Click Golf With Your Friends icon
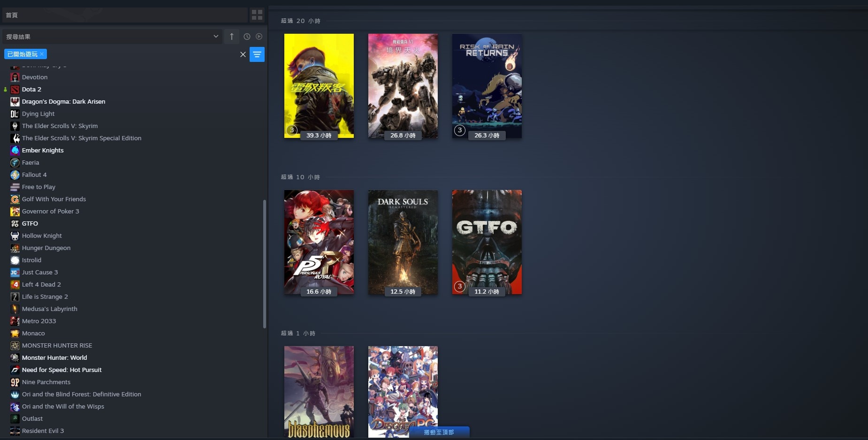Viewport: 868px width, 440px height. tap(15, 199)
